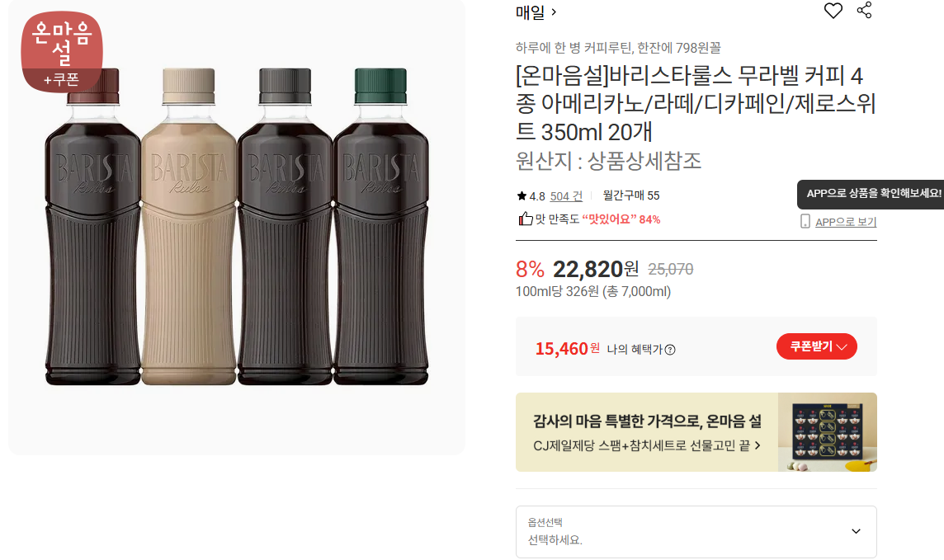This screenshot has width=944, height=560.
Task: Click the Barista Rules coffee product image
Action: (237, 227)
